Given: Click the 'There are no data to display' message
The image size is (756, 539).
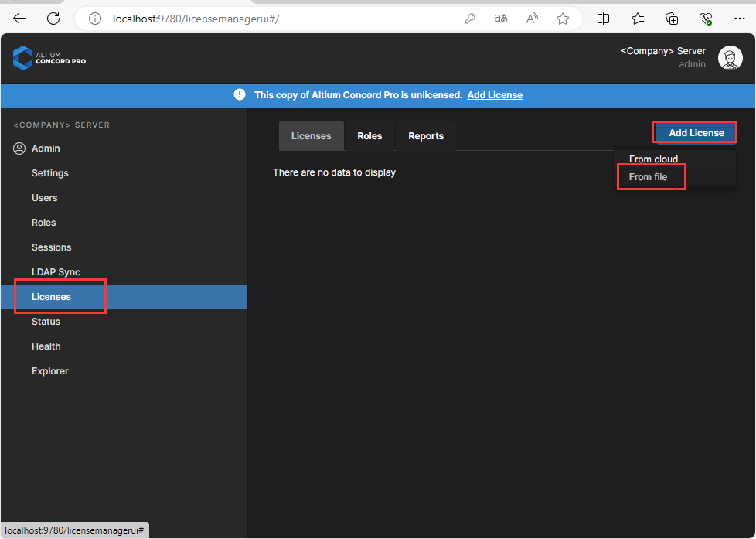Looking at the screenshot, I should [x=334, y=172].
